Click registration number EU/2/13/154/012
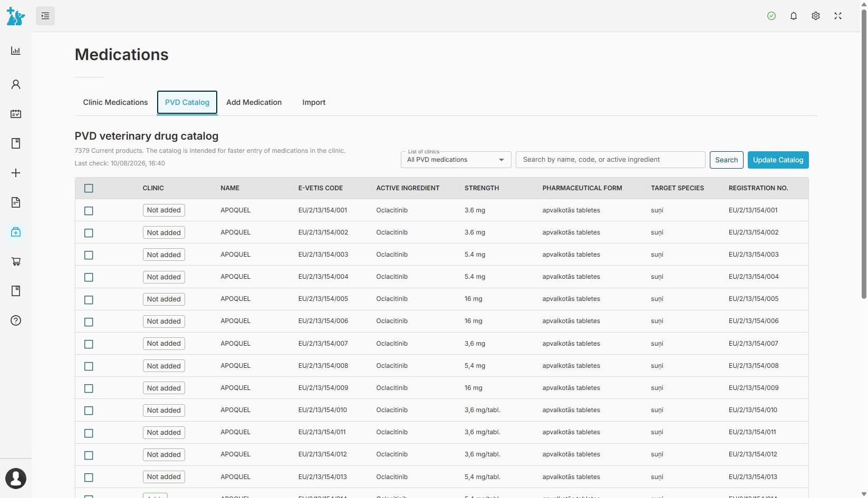Screen dimensions: 868x498 pyautogui.click(x=753, y=454)
